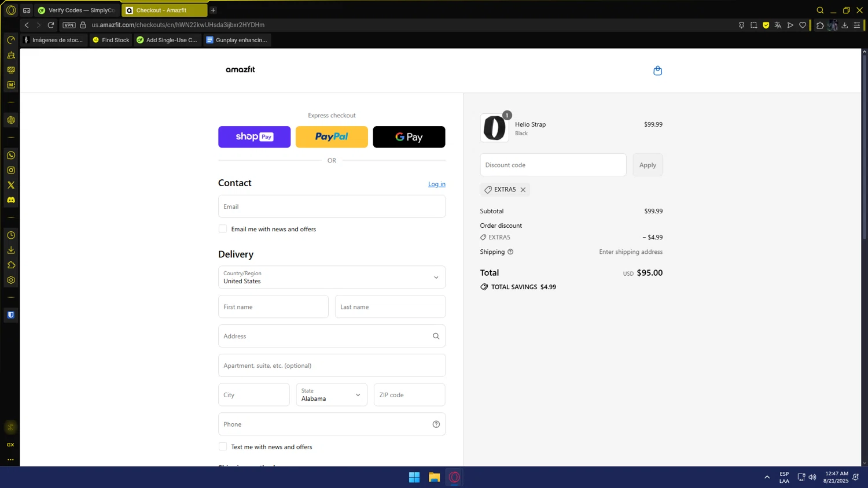
Task: Click the Helio Strap product thumbnail
Action: click(x=495, y=128)
